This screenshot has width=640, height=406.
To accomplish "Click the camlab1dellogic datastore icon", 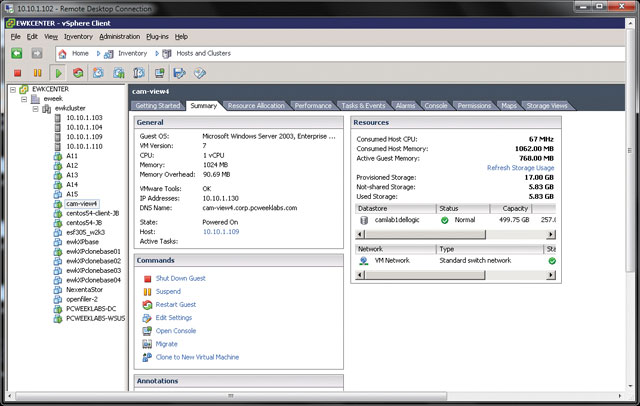I will point(364,220).
